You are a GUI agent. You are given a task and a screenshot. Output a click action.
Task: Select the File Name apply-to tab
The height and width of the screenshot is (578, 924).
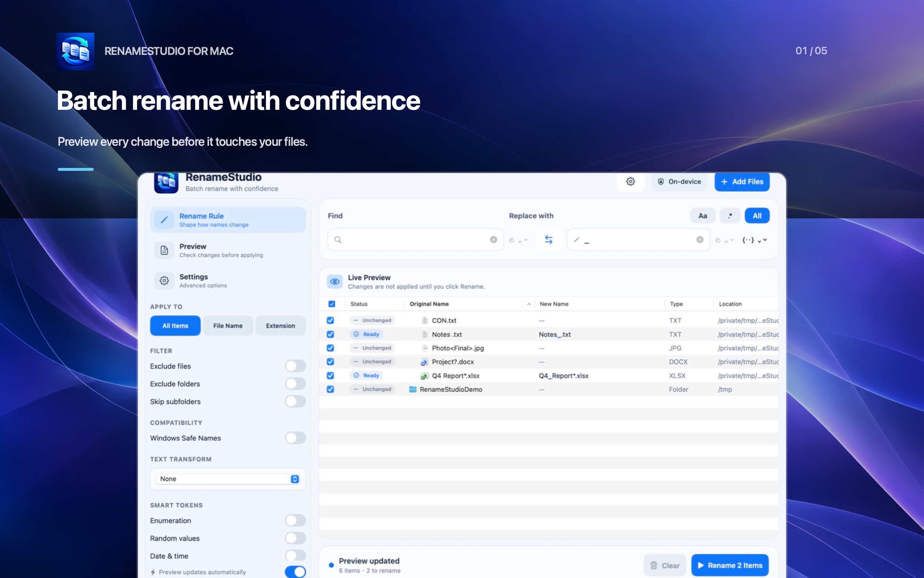pyautogui.click(x=228, y=326)
